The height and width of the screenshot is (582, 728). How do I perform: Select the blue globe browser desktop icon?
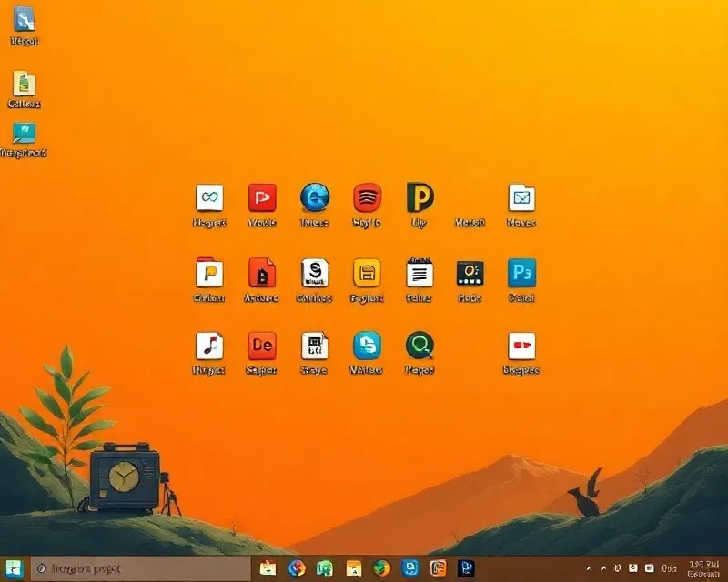pyautogui.click(x=315, y=197)
